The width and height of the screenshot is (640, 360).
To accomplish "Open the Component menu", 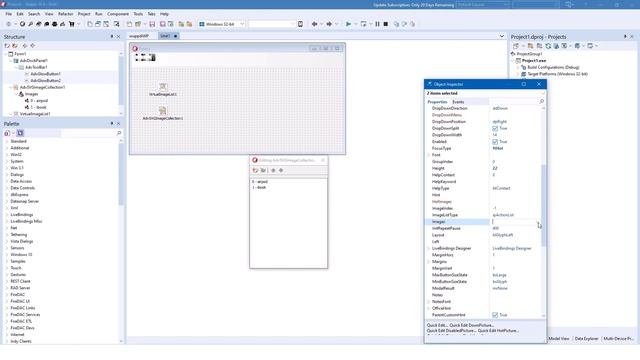I will [x=118, y=14].
